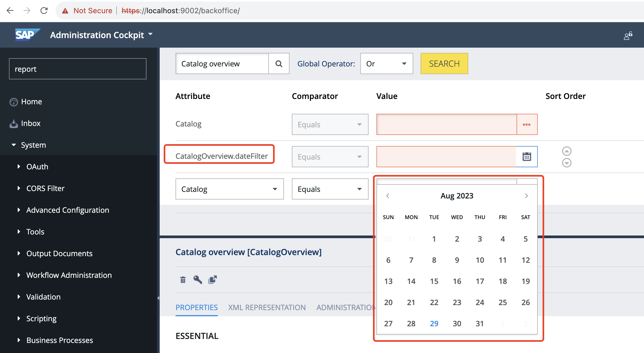Switch to the ADMINISTRATION tab
644x353 pixels.
(346, 307)
